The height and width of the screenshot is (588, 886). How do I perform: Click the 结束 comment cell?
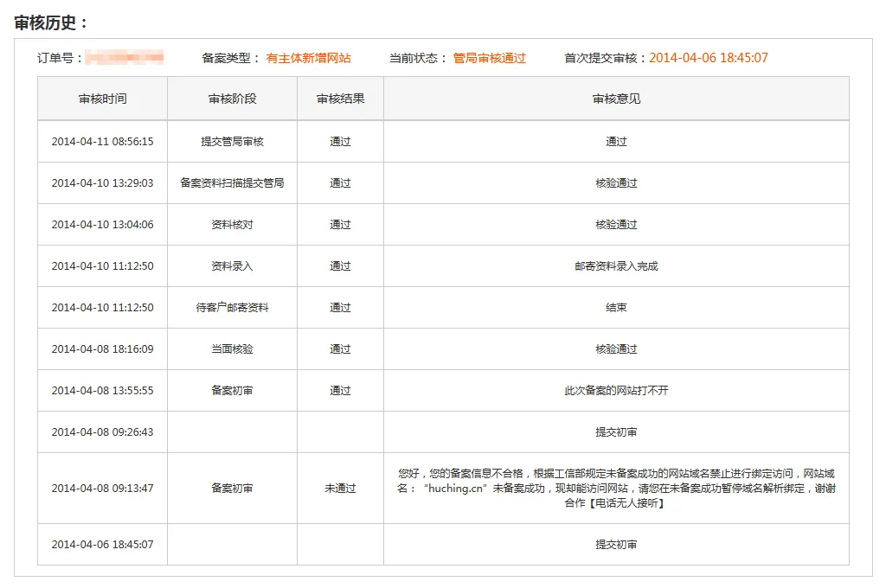click(616, 308)
